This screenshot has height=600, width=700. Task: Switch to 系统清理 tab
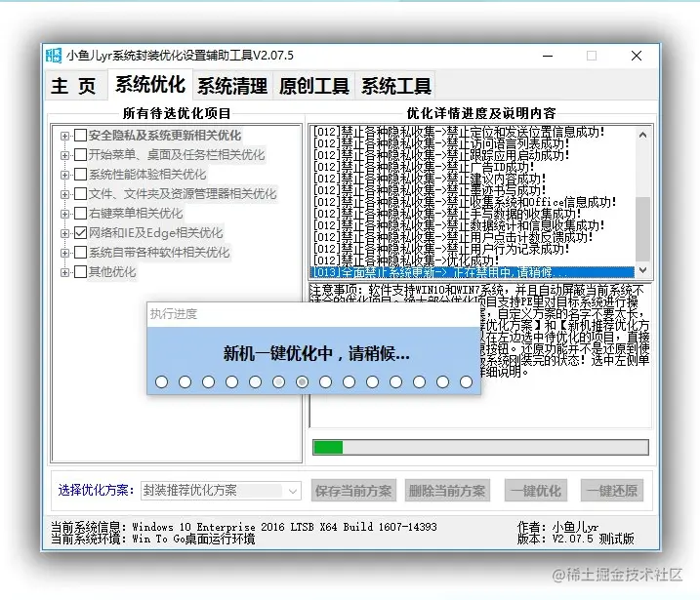pyautogui.click(x=232, y=85)
